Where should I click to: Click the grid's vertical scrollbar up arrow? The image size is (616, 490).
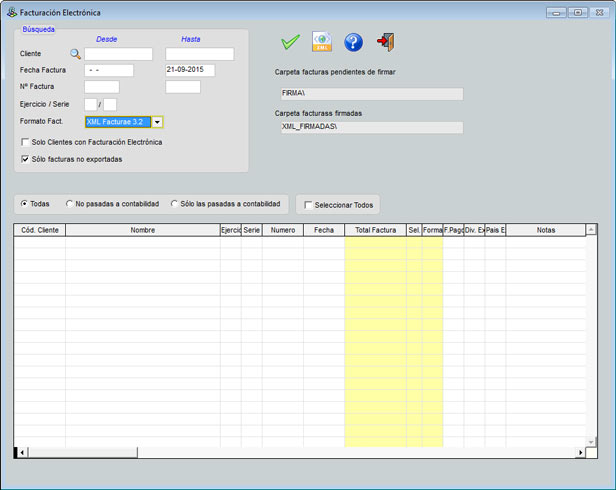[x=591, y=229]
